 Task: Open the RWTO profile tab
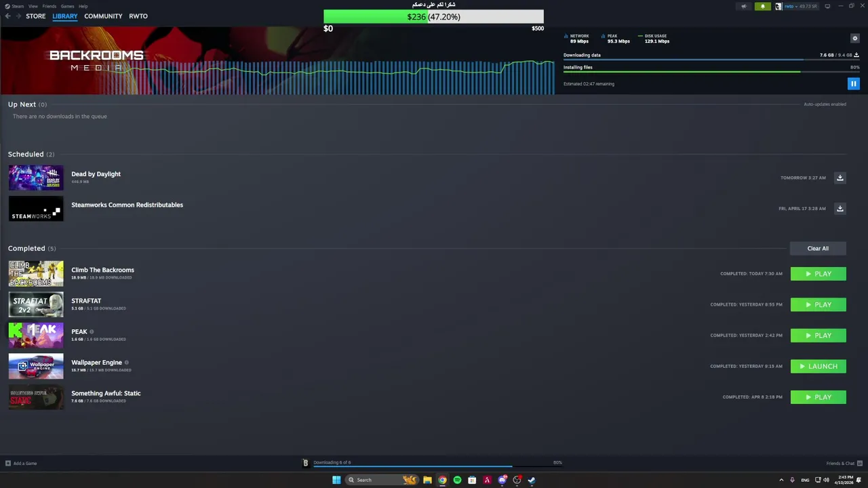click(x=138, y=16)
